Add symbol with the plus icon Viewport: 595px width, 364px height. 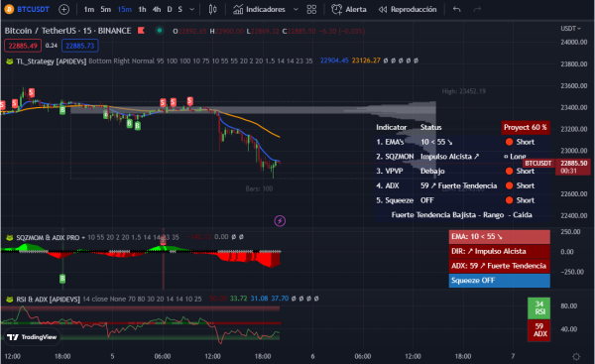64,10
